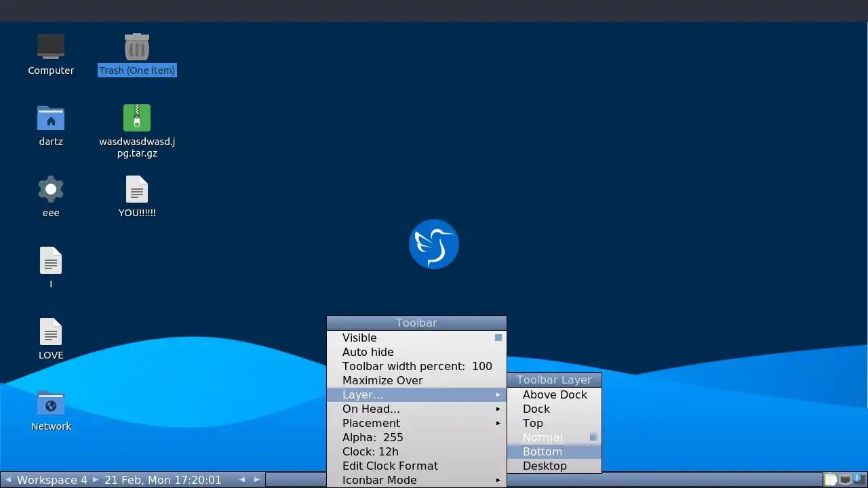Select the Desktop toolbar layer
Screen dimensions: 868x488
coord(554,466)
